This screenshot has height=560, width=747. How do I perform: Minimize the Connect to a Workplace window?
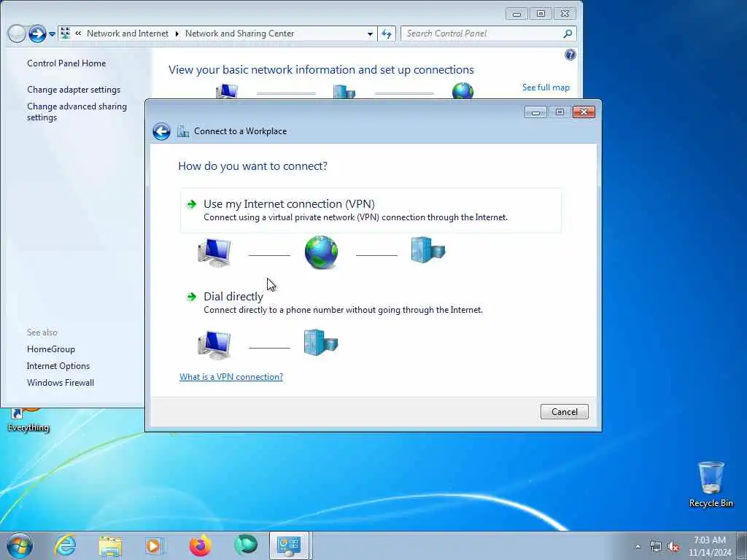(x=535, y=112)
